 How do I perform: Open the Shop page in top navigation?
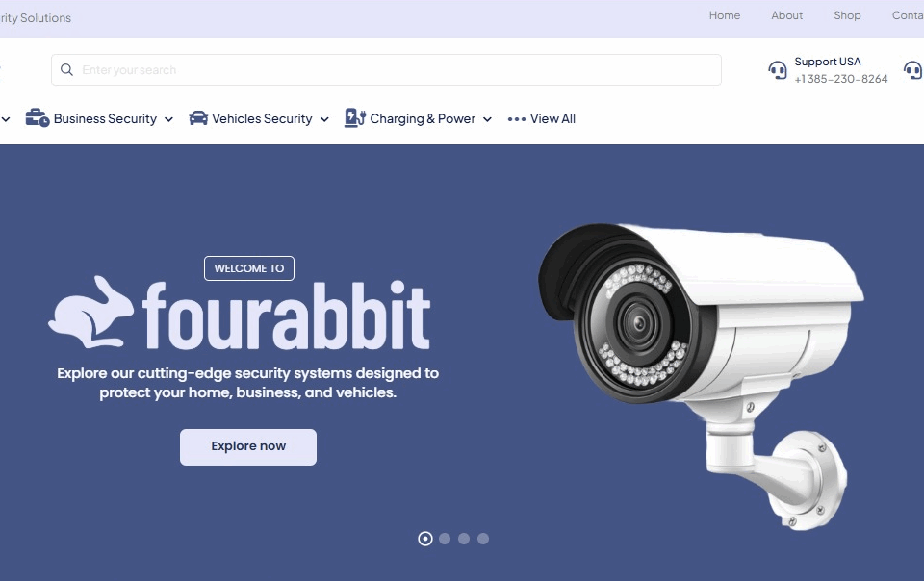tap(847, 16)
